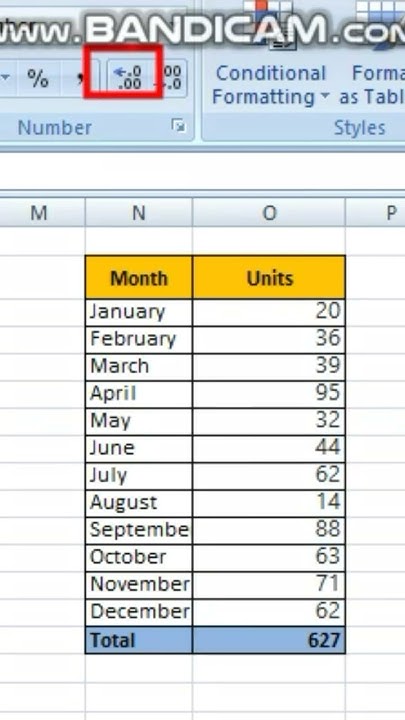Screen dimensions: 405x720
Task: Click the Decrease Decimal icon
Action: [x=173, y=78]
